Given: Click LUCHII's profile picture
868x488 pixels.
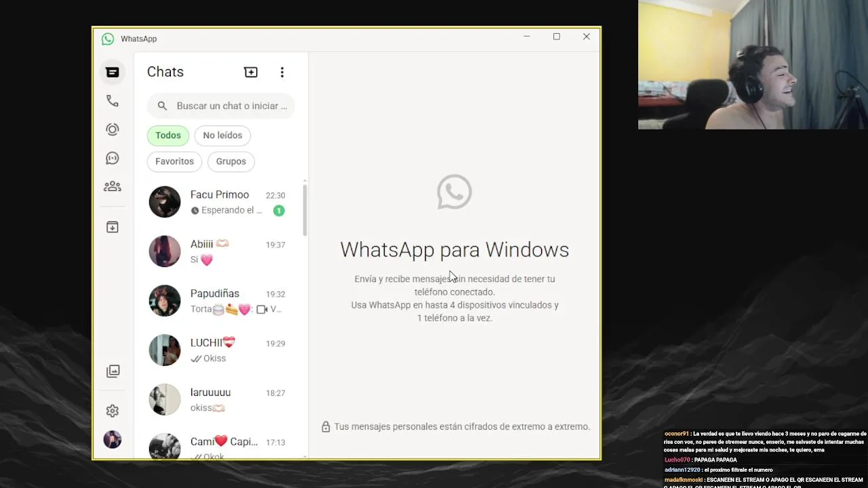Looking at the screenshot, I should (x=165, y=350).
